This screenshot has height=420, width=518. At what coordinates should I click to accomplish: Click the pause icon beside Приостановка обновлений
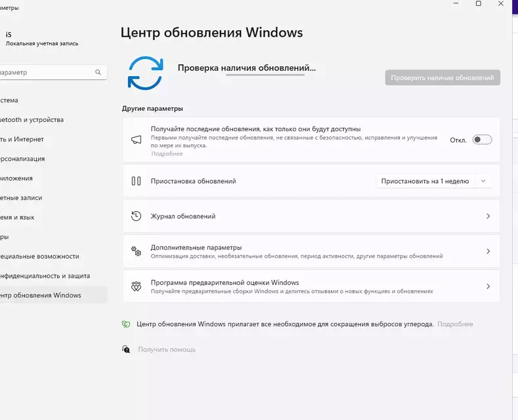coord(136,181)
